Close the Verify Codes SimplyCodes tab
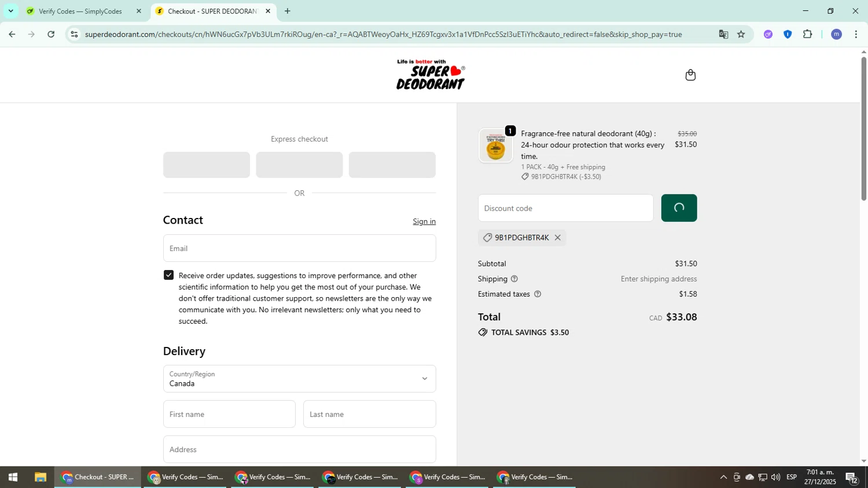868x488 pixels. coord(138,11)
